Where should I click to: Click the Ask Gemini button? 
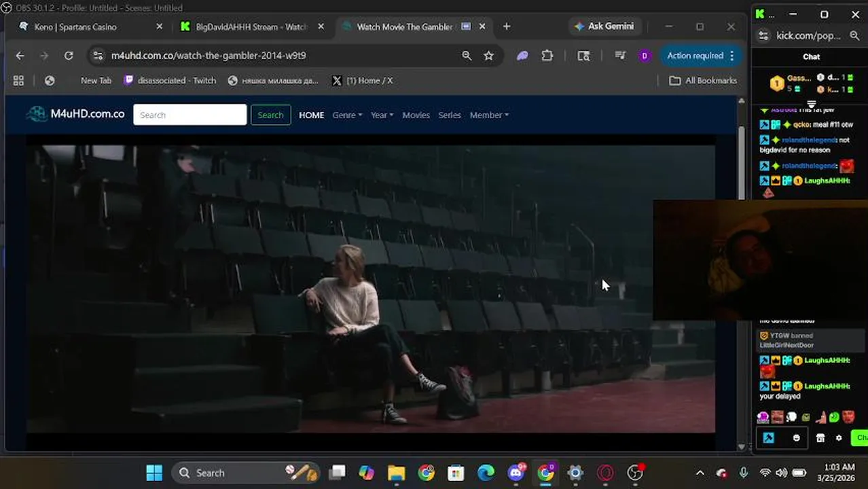[x=604, y=26]
